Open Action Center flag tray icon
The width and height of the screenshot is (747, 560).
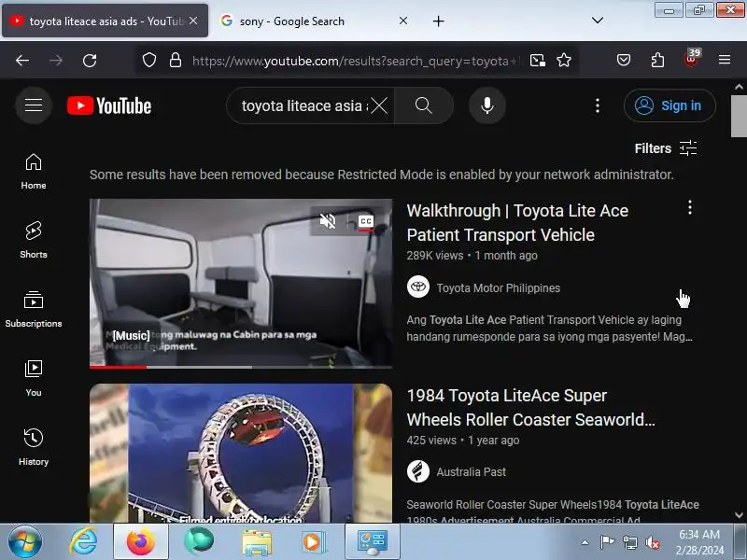[607, 542]
